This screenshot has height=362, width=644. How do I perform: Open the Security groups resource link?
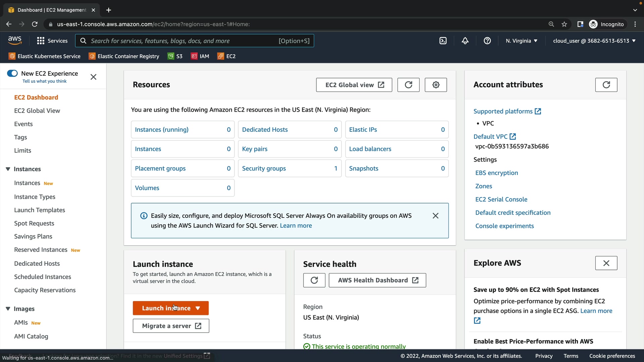[264, 169]
